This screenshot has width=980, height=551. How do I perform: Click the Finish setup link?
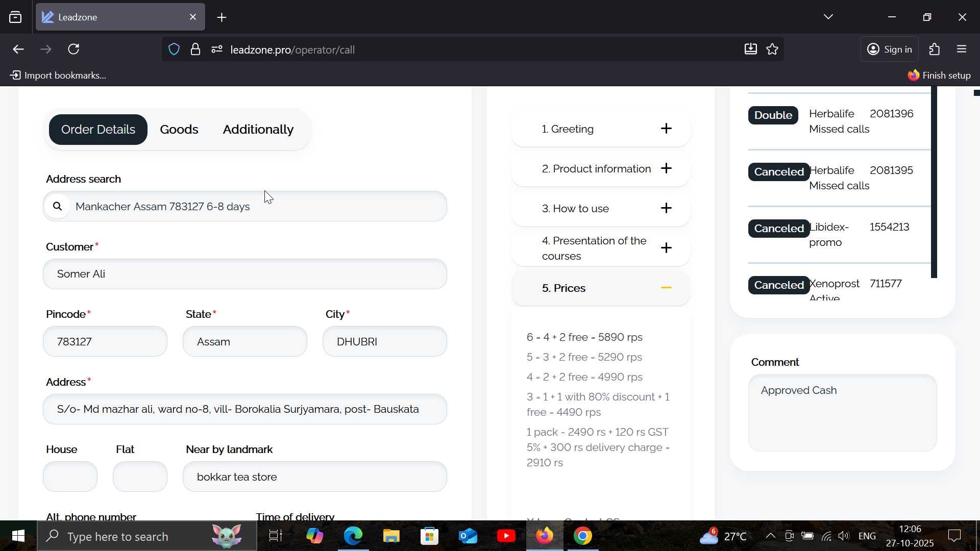939,76
